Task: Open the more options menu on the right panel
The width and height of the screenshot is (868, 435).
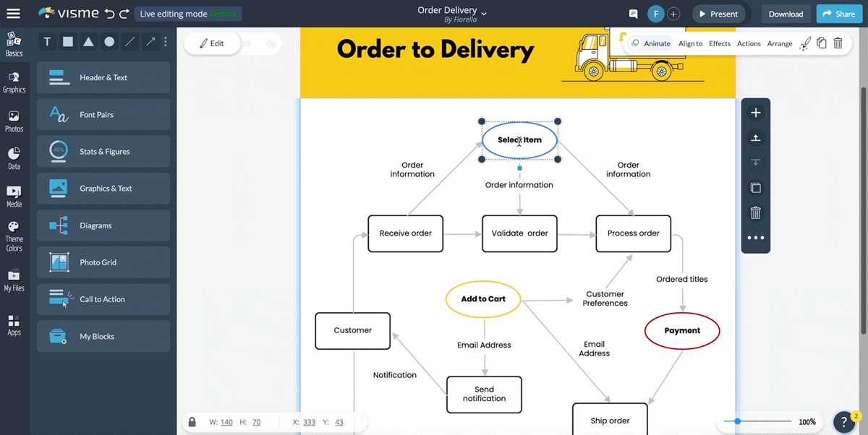Action: pyautogui.click(x=755, y=237)
